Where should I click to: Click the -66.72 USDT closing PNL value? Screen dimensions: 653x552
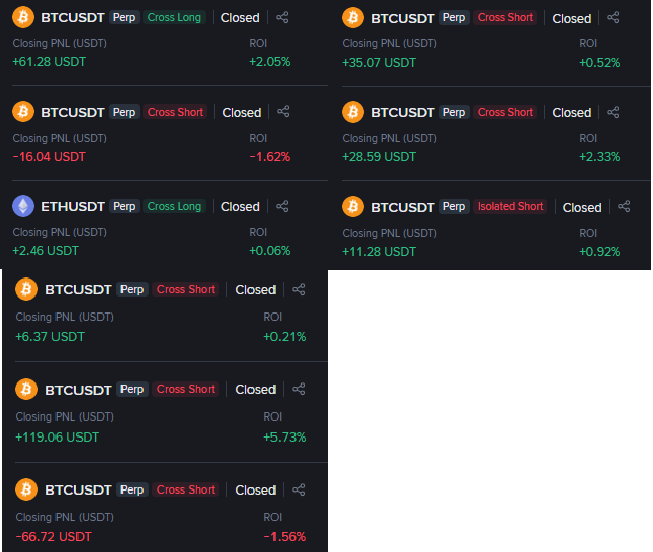click(x=53, y=537)
